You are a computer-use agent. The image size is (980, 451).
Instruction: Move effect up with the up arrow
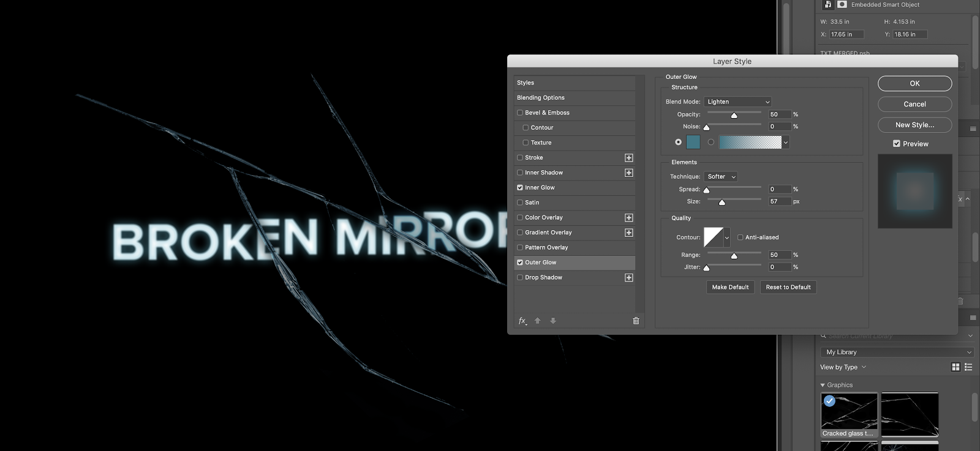click(538, 321)
